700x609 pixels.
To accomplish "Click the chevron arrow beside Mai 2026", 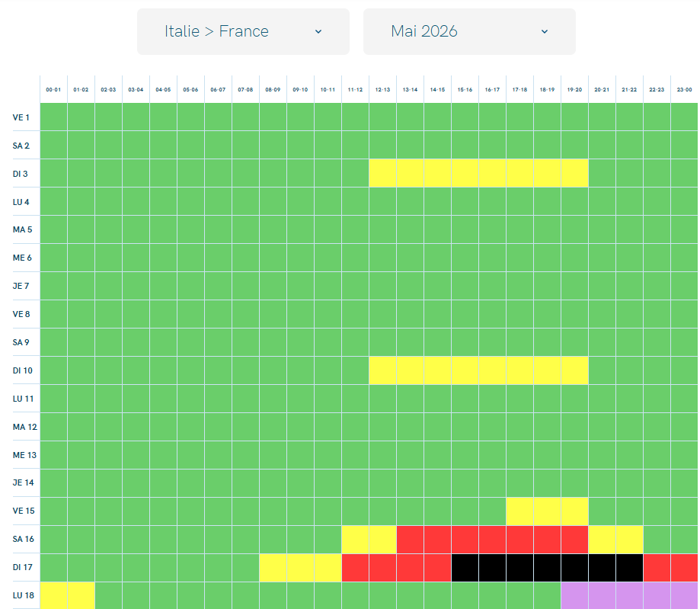I will (x=544, y=31).
